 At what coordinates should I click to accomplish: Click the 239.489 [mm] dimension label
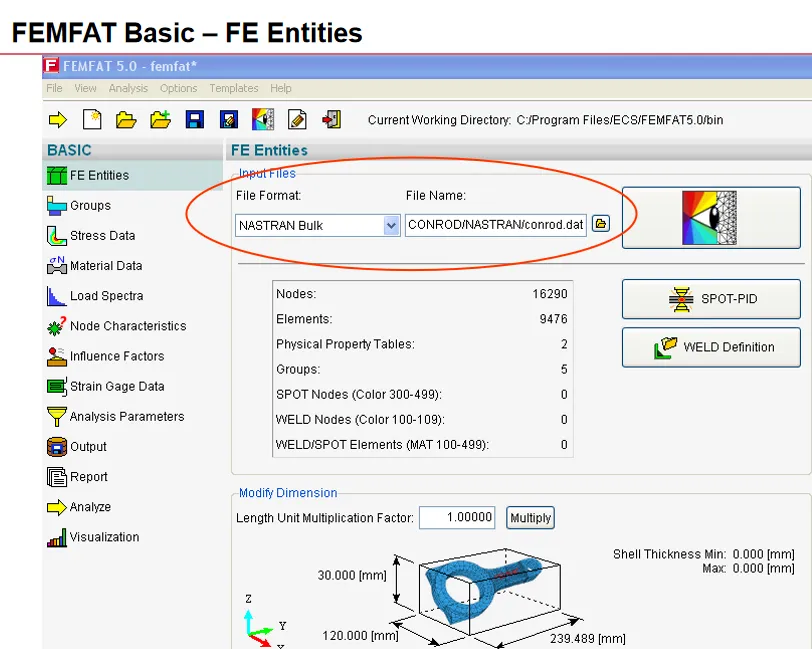(x=588, y=638)
